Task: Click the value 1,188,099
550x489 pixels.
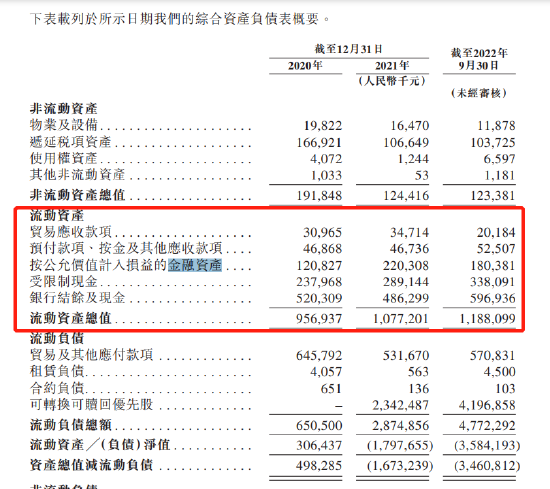Action: (x=488, y=319)
